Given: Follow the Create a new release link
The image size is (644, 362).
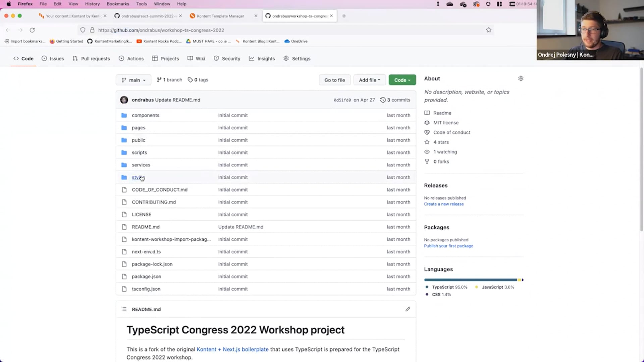Looking at the screenshot, I should [x=443, y=204].
